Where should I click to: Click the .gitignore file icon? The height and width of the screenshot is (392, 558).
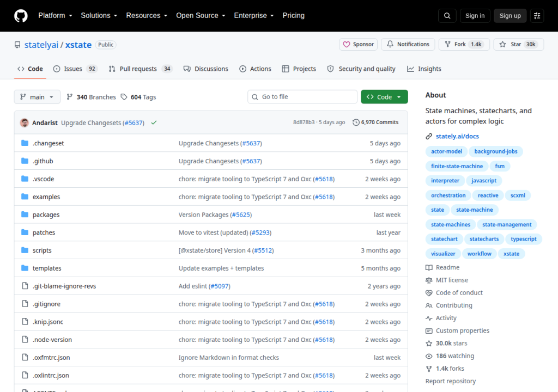point(25,304)
